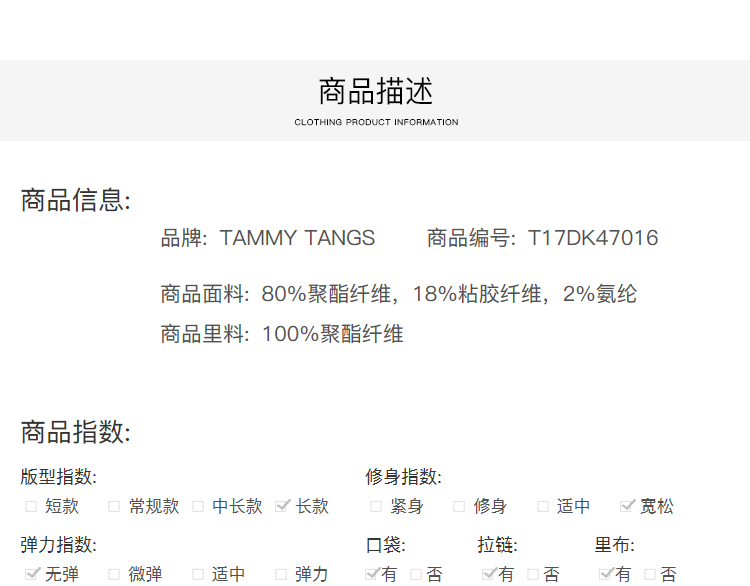
Task: Uncheck the 长款 checkbox
Action: (x=282, y=507)
